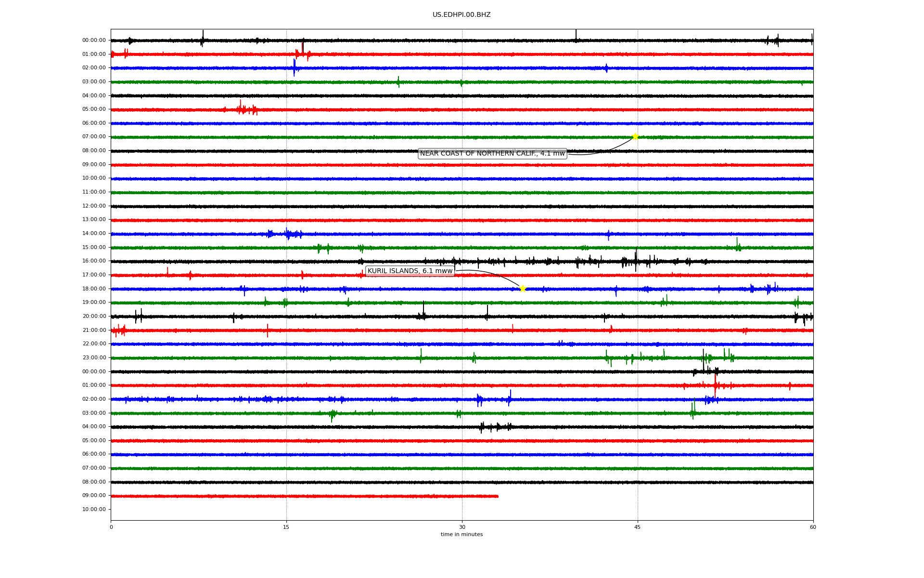Click the bottommost 10:00:00 row label
Image resolution: width=924 pixels, height=578 pixels.
point(94,510)
